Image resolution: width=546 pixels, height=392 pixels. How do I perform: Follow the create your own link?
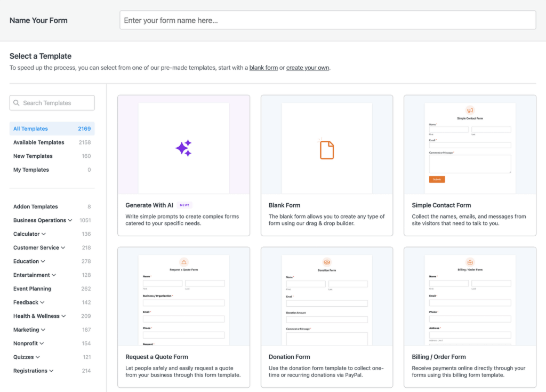308,68
